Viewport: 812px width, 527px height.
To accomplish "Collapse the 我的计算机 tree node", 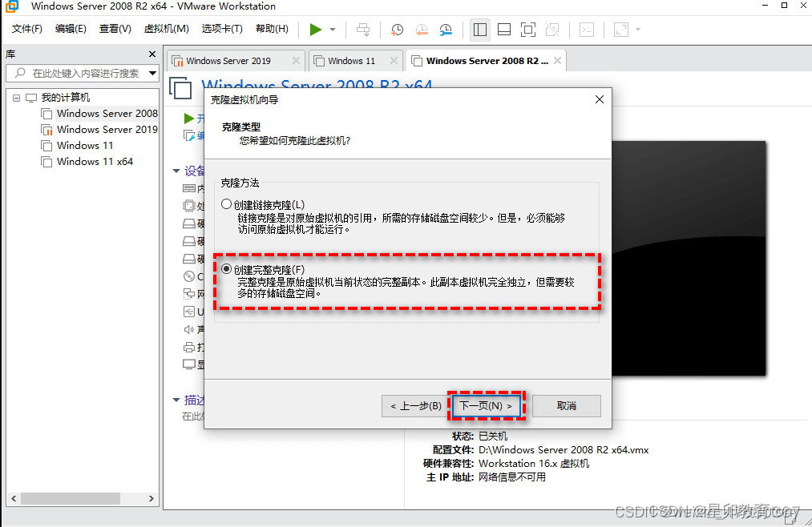I will (17, 97).
